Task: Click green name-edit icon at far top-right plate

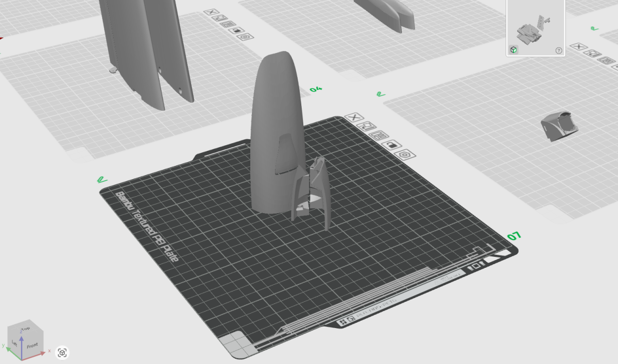Action: (595, 28)
